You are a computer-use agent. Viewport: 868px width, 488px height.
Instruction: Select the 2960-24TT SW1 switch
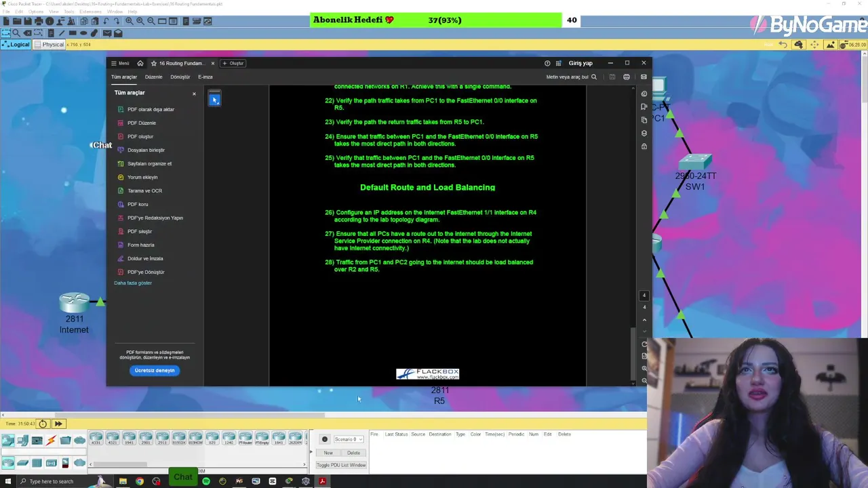(x=696, y=163)
